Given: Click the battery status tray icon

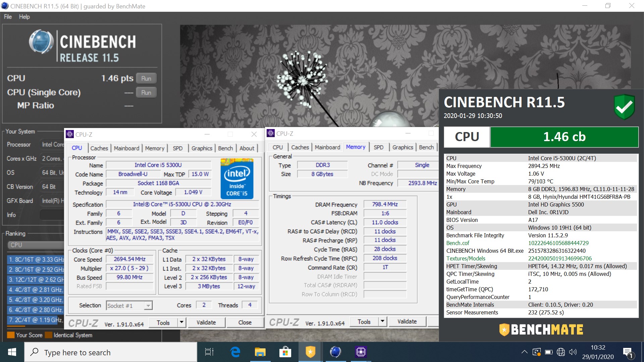Looking at the screenshot, I should coord(549,352).
